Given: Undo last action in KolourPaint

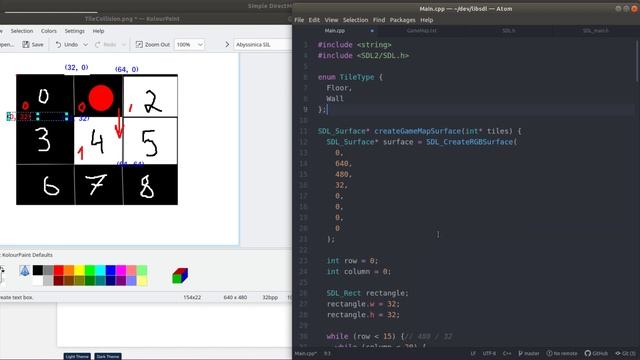Looking at the screenshot, I should tap(67, 44).
